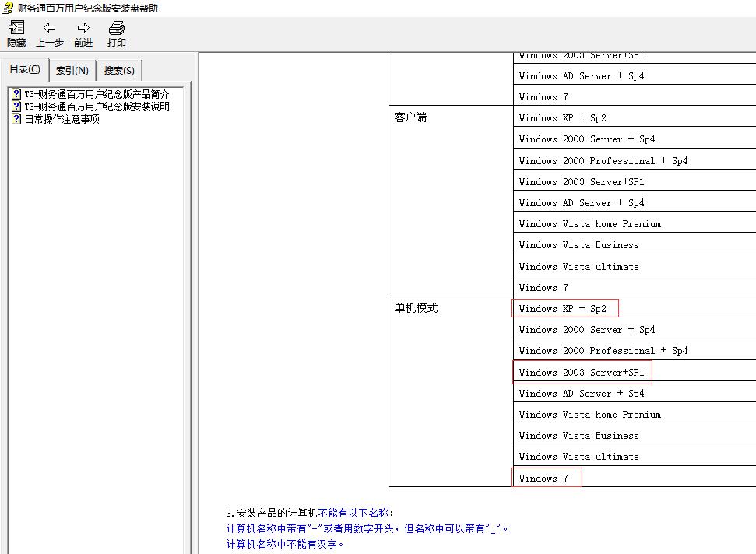This screenshot has height=554, width=756.
Task: Click the 打印 printer icon
Action: point(116,27)
